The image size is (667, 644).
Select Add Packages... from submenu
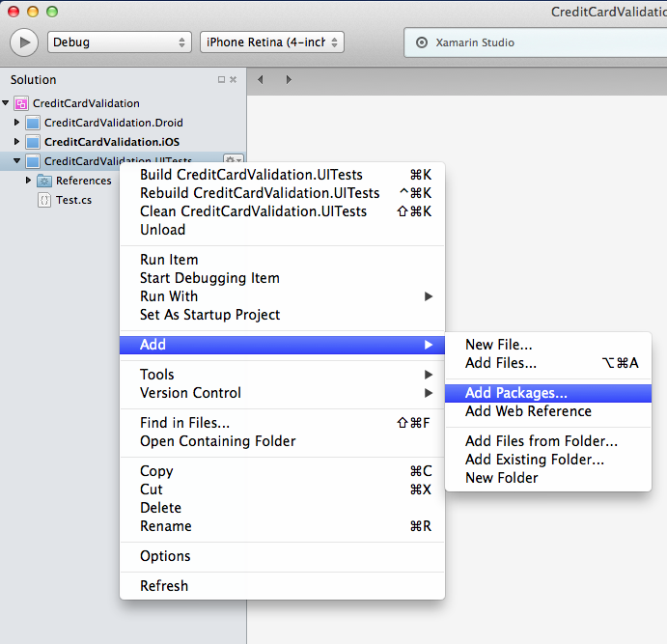pyautogui.click(x=515, y=393)
